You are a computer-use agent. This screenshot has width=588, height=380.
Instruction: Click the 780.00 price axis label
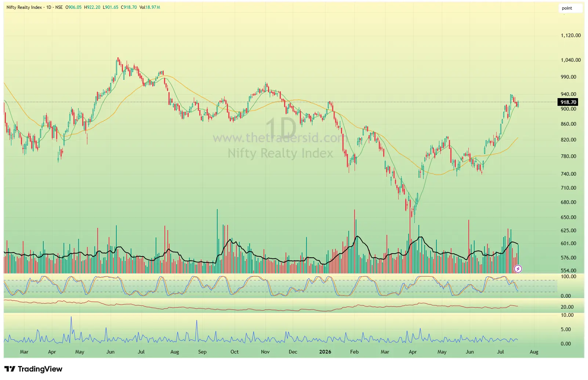pyautogui.click(x=569, y=156)
